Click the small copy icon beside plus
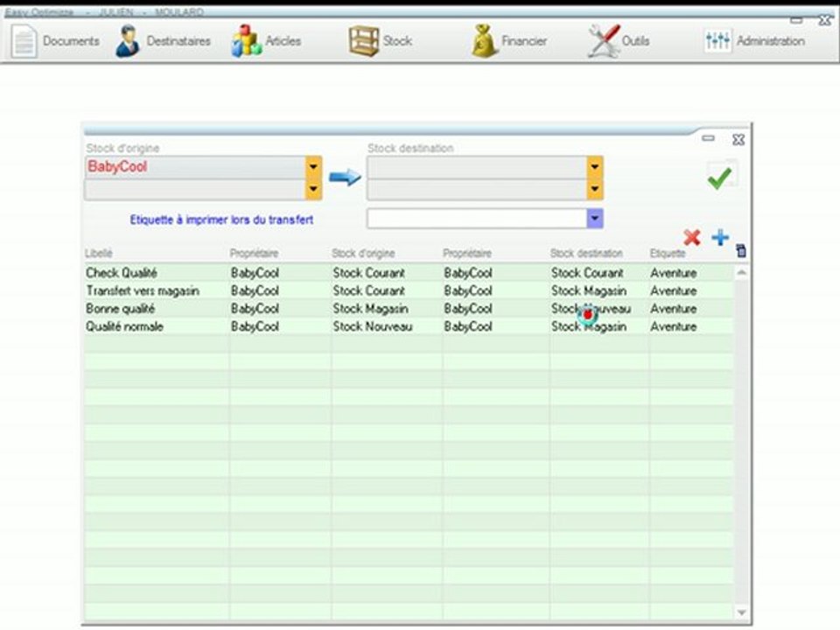 point(741,250)
